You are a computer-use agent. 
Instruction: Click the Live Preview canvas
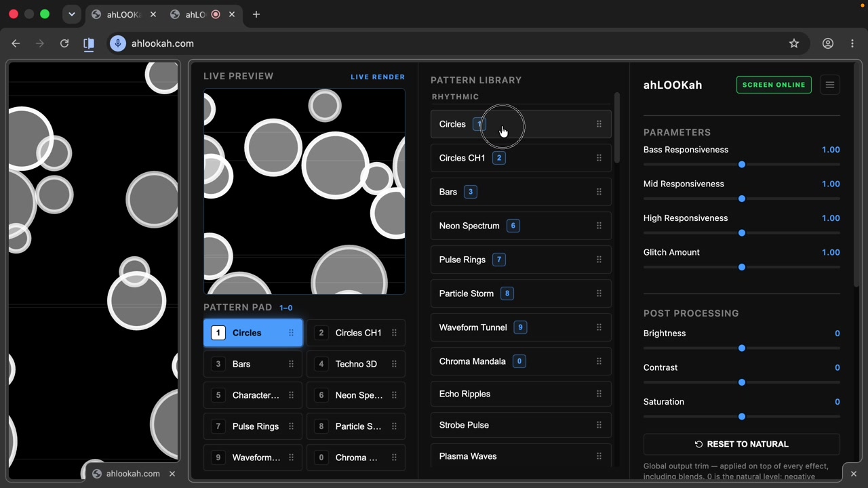point(304,192)
